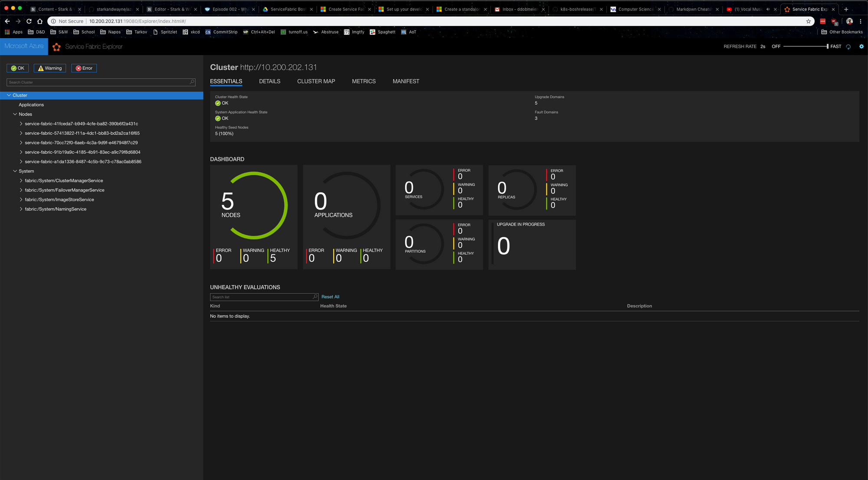The image size is (868, 480).
Task: Open the Spaghett bookmark
Action: click(x=382, y=32)
